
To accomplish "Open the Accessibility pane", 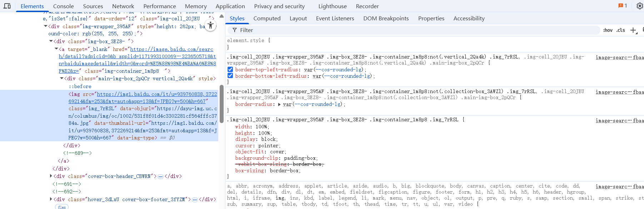I will tap(469, 18).
